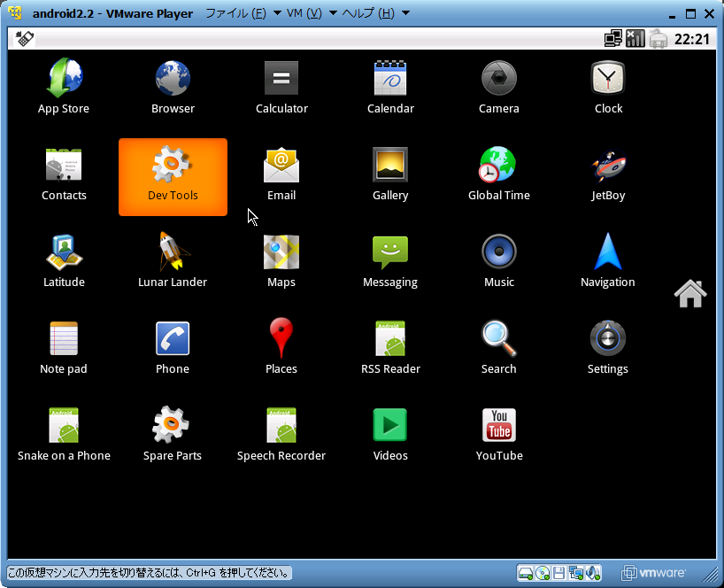Launch the Phone dialer app
724x588 pixels.
point(173,348)
